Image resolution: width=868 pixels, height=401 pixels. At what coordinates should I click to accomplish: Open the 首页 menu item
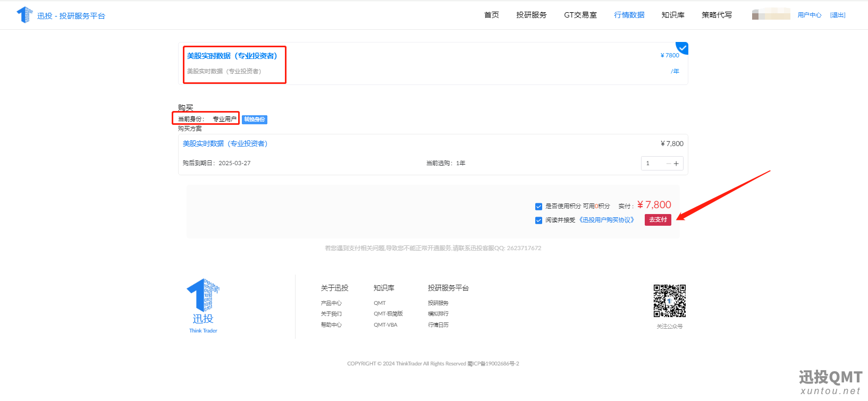(492, 15)
